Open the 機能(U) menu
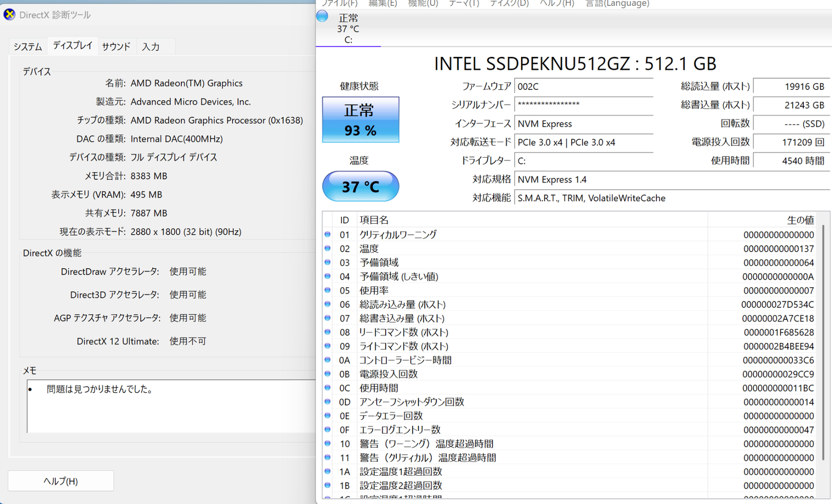This screenshot has width=832, height=504. point(423,3)
